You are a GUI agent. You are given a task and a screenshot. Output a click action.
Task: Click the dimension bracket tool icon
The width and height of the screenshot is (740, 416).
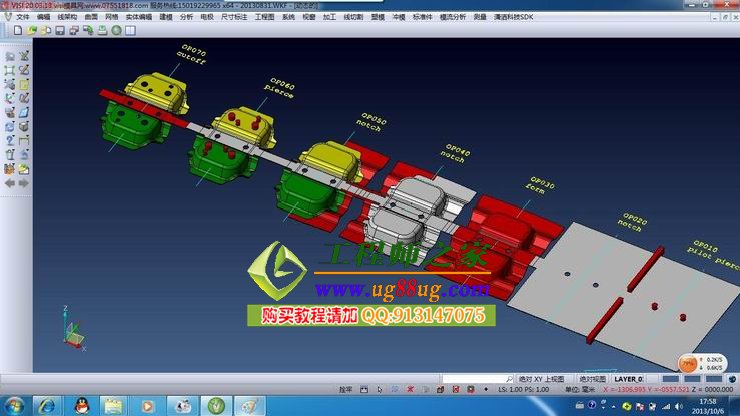point(24,141)
